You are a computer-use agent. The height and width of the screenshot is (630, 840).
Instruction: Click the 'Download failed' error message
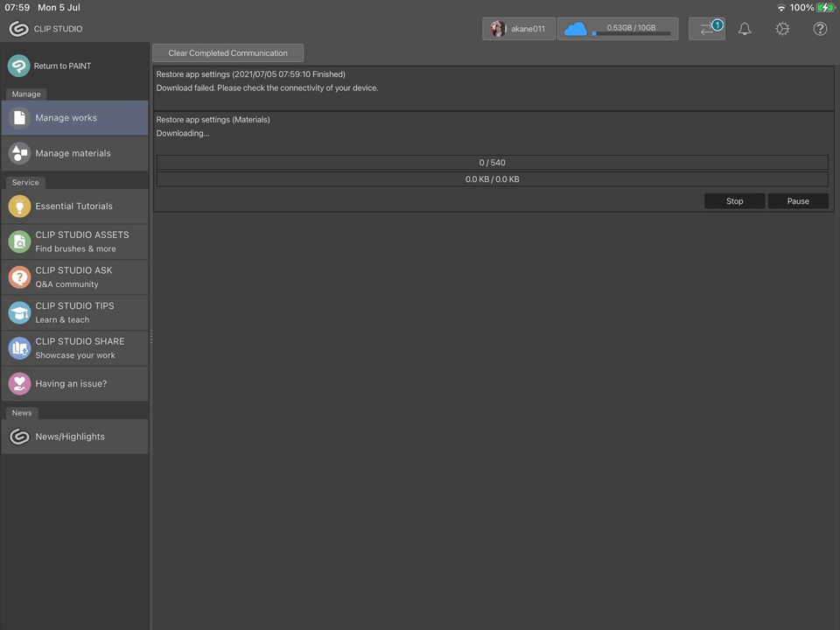268,87
